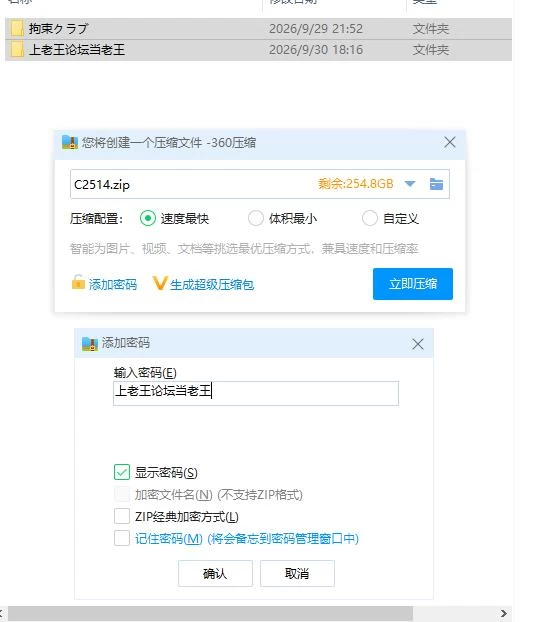Screen dimensions: 558x622
Task: Click the 记住密码 blue label text
Action: coord(246,538)
